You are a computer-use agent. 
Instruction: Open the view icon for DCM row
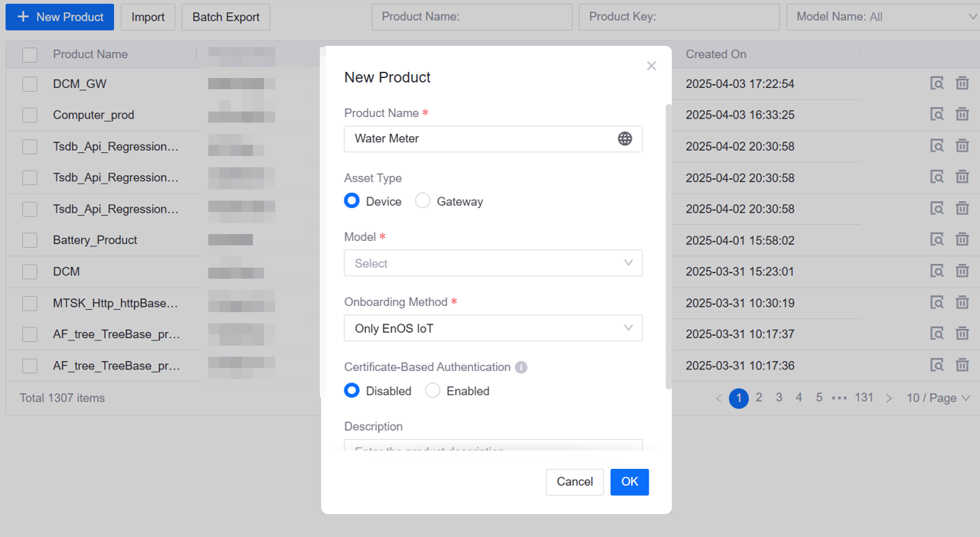tap(936, 271)
